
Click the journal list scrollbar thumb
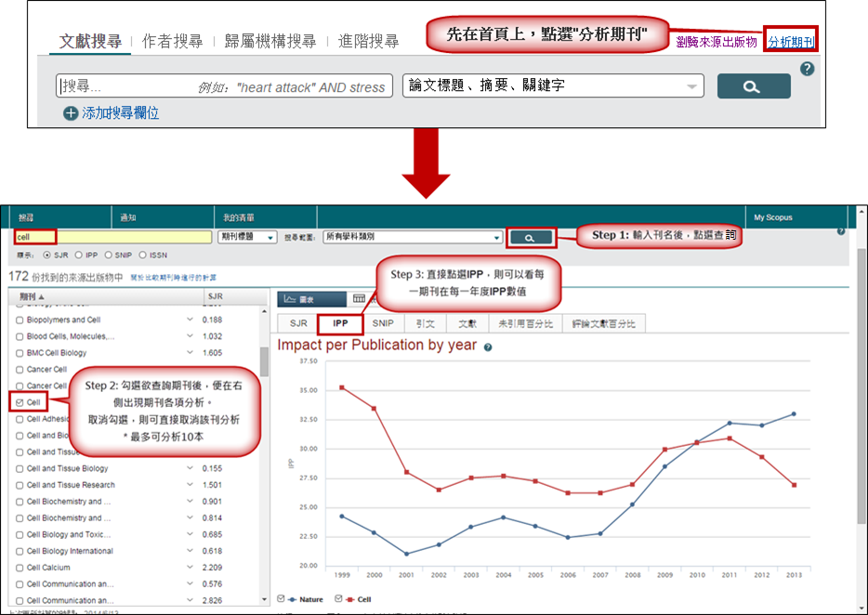tap(264, 362)
